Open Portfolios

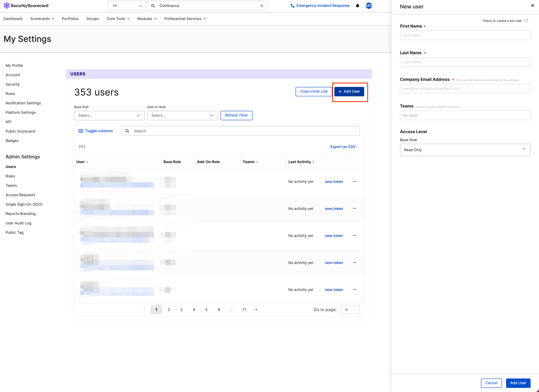point(70,19)
